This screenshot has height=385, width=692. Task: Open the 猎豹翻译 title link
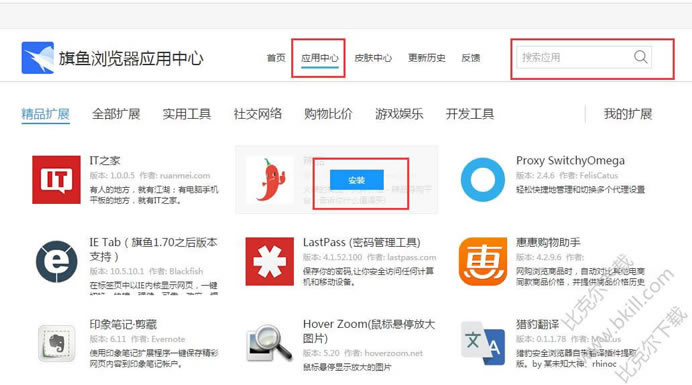(x=537, y=325)
